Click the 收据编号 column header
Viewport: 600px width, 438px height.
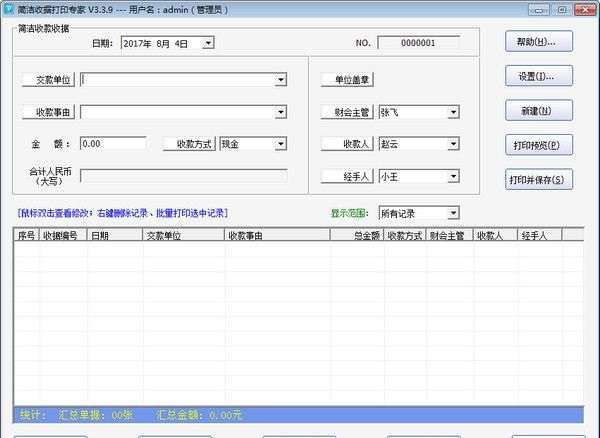pyautogui.click(x=63, y=235)
